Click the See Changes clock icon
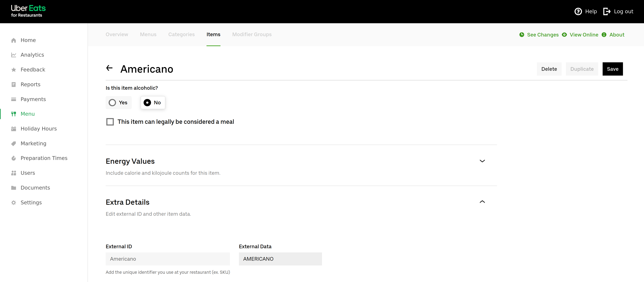This screenshot has width=644, height=282. (x=521, y=35)
